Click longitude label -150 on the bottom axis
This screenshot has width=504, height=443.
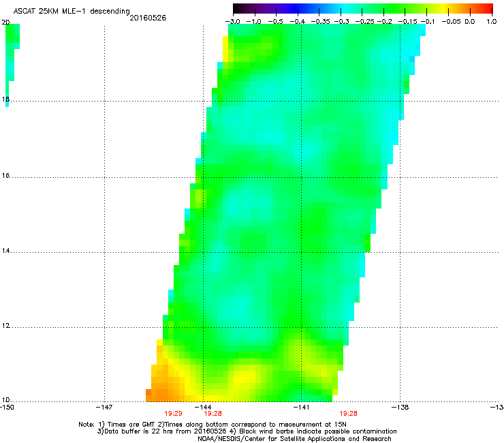(x=6, y=408)
